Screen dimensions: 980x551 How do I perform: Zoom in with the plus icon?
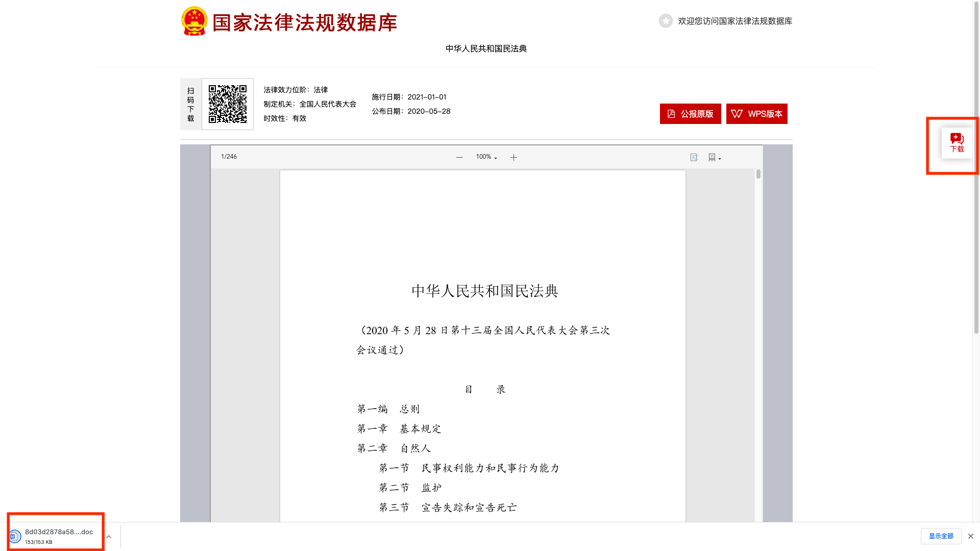point(513,157)
